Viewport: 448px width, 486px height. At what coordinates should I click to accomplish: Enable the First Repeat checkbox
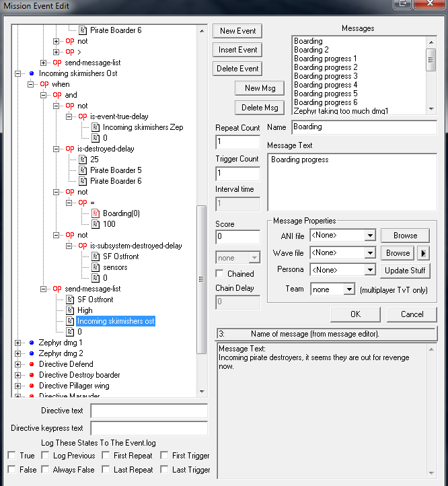click(106, 455)
